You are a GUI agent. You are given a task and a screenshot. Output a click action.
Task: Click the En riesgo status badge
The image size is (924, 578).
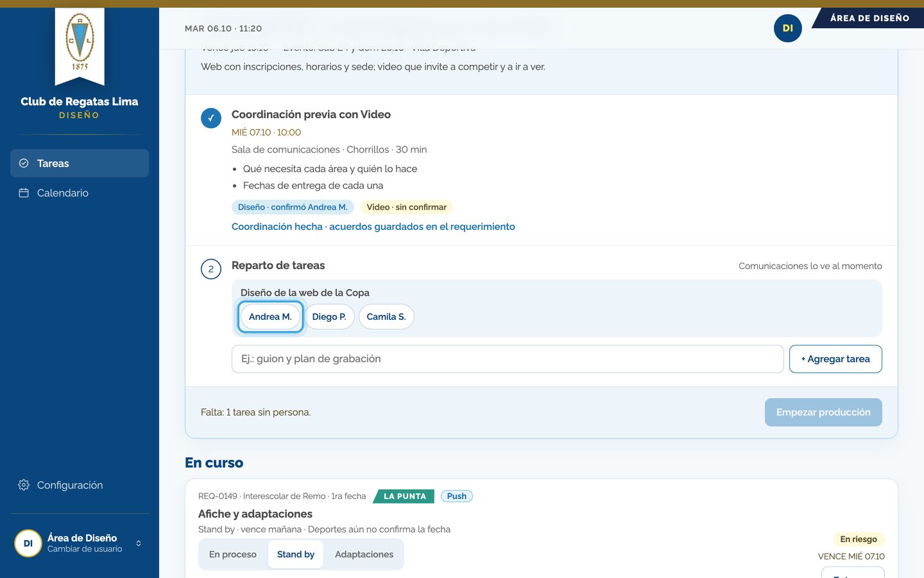pyautogui.click(x=859, y=539)
